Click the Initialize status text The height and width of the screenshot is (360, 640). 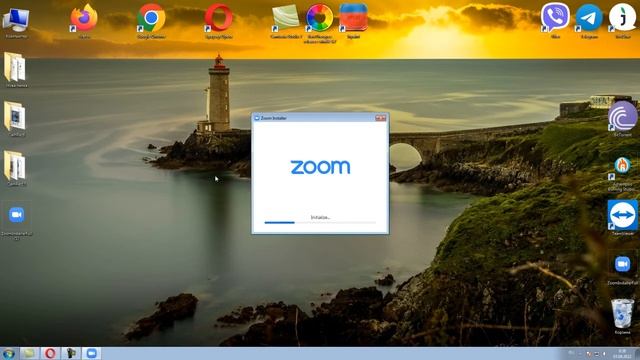(320, 217)
